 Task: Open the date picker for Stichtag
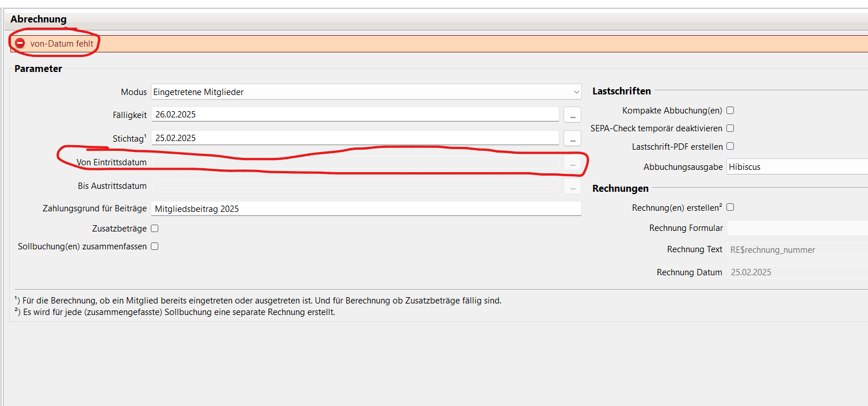(572, 138)
